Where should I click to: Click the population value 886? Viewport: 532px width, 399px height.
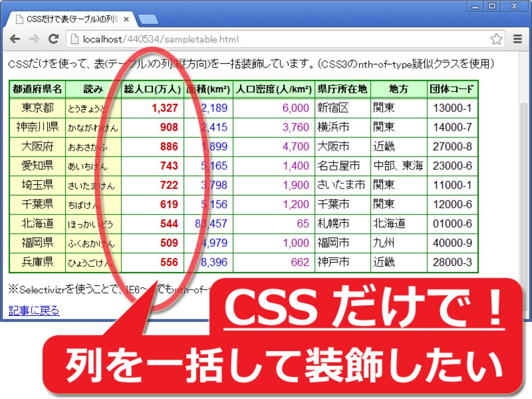[169, 146]
